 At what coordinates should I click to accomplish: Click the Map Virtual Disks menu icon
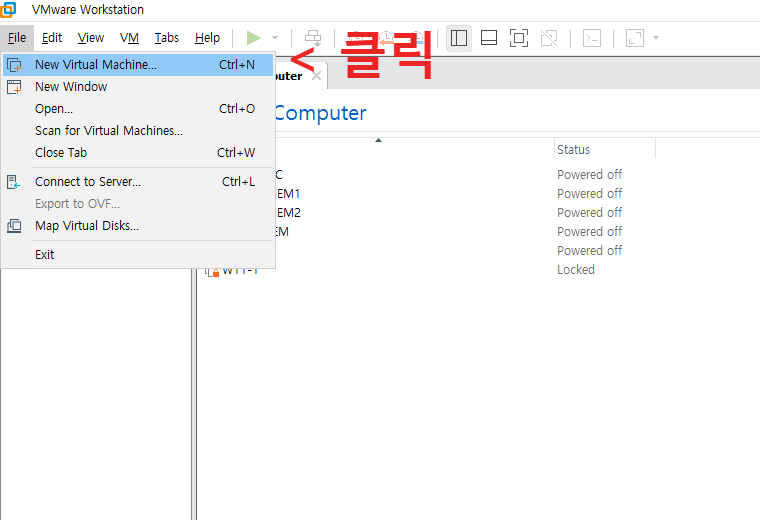(x=14, y=226)
